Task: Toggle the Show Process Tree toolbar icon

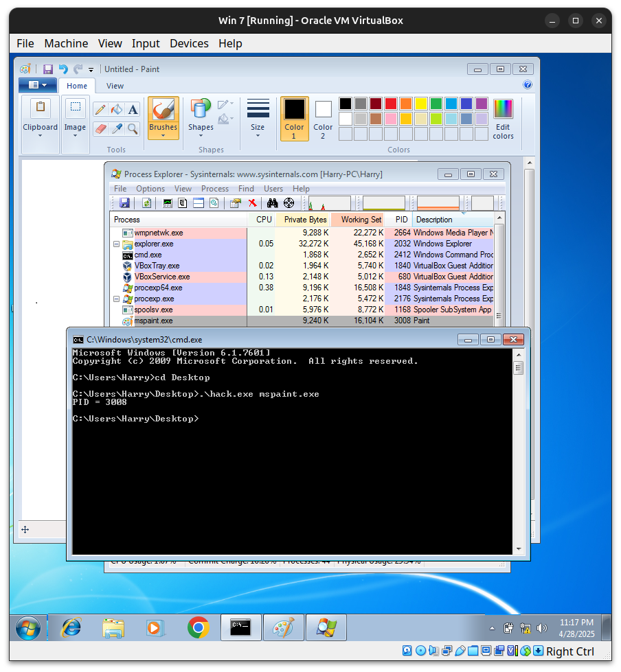Action: (x=183, y=202)
